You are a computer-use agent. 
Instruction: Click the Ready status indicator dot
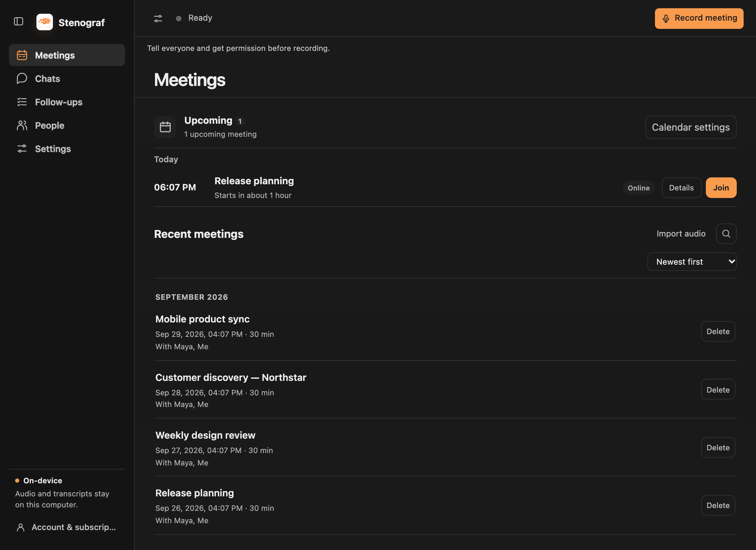point(179,18)
